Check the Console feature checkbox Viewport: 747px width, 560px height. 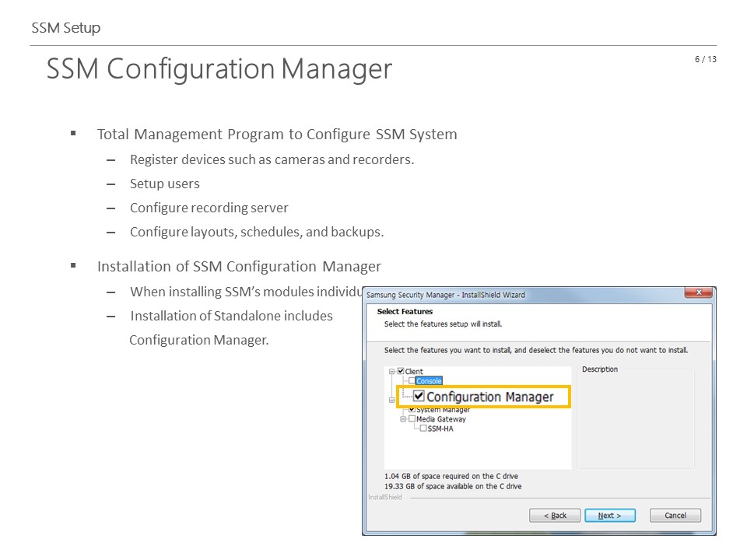pyautogui.click(x=412, y=380)
